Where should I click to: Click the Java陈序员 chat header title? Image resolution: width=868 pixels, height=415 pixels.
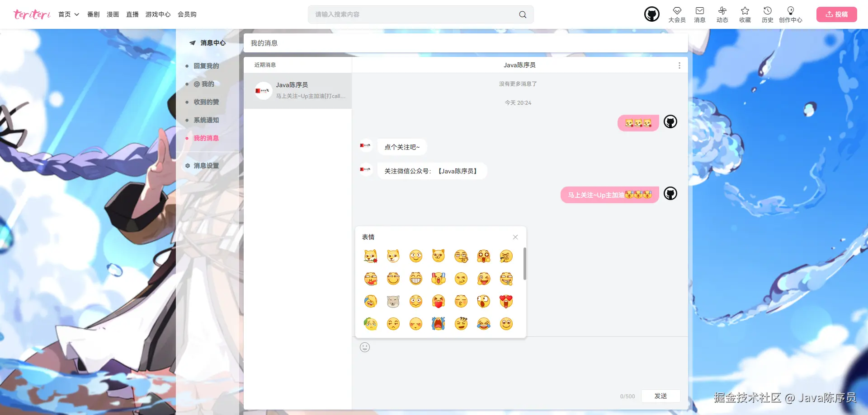[520, 65]
